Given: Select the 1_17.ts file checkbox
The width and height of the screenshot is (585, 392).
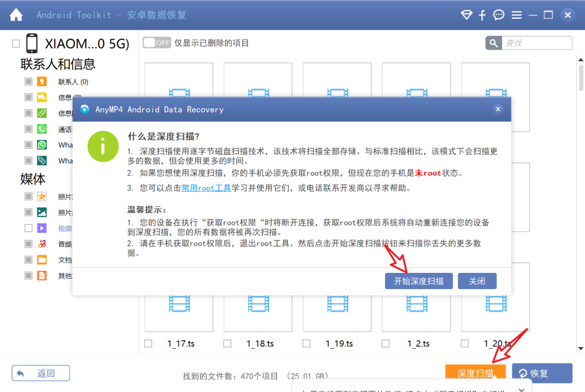Looking at the screenshot, I should pyautogui.click(x=148, y=343).
